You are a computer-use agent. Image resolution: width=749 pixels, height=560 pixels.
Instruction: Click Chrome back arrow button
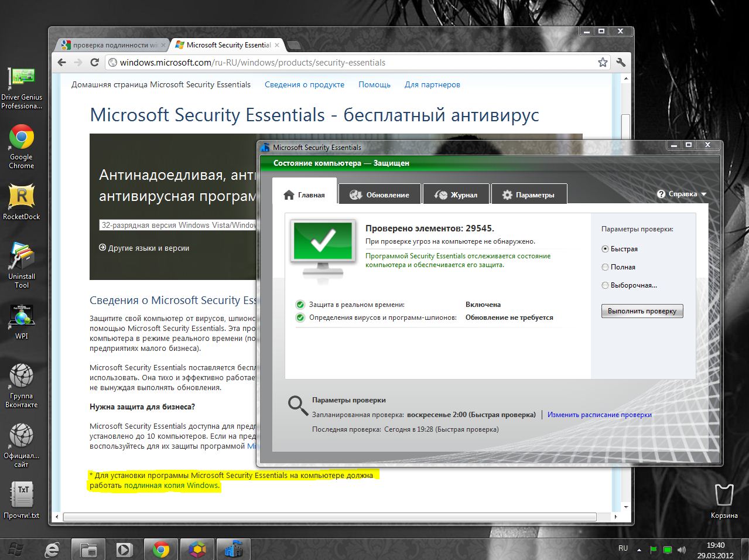pos(62,62)
